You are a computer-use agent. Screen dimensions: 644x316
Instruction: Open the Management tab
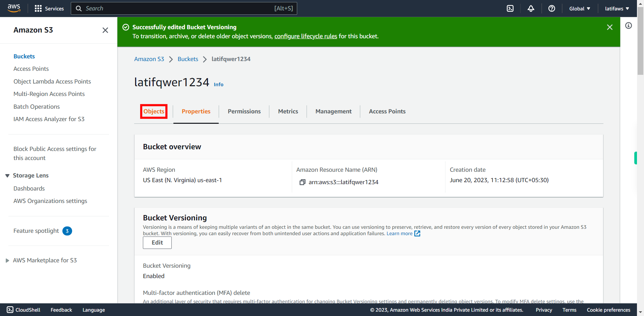point(333,111)
